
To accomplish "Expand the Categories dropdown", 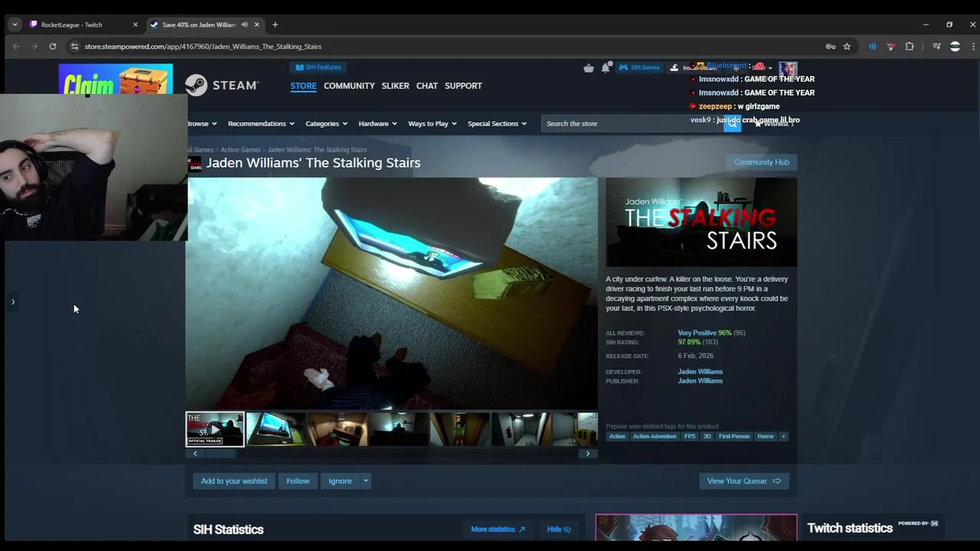I will point(326,123).
